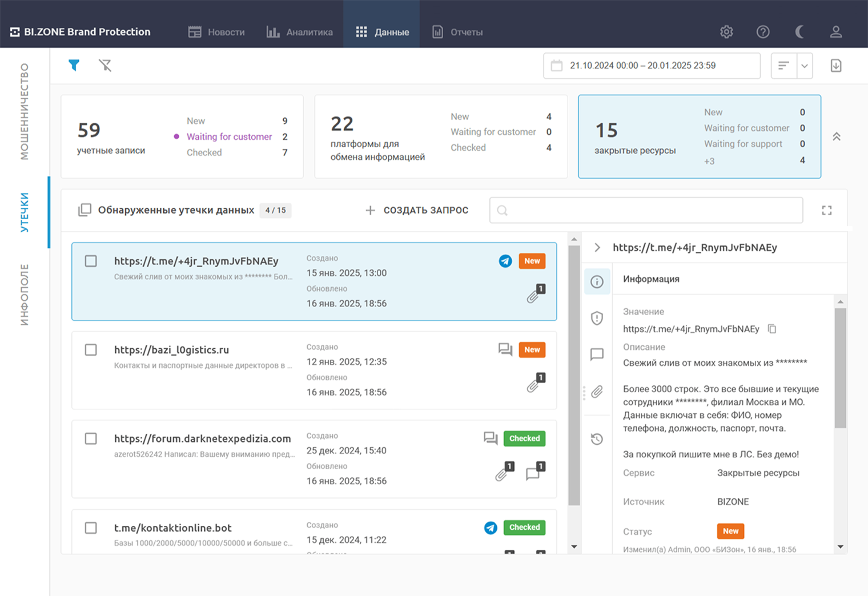Open the sort order dropdown arrow
Screen dimensions: 868x596
click(804, 66)
